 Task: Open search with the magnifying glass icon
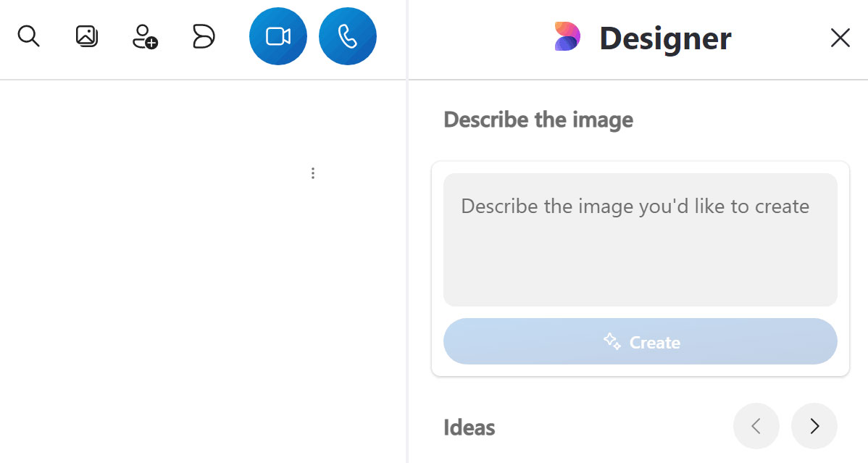point(28,36)
